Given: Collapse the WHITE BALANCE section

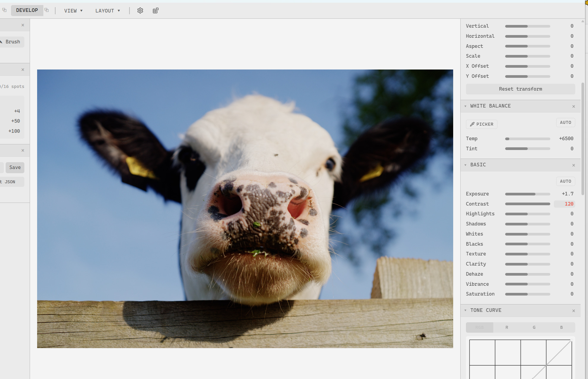Looking at the screenshot, I should tap(465, 106).
